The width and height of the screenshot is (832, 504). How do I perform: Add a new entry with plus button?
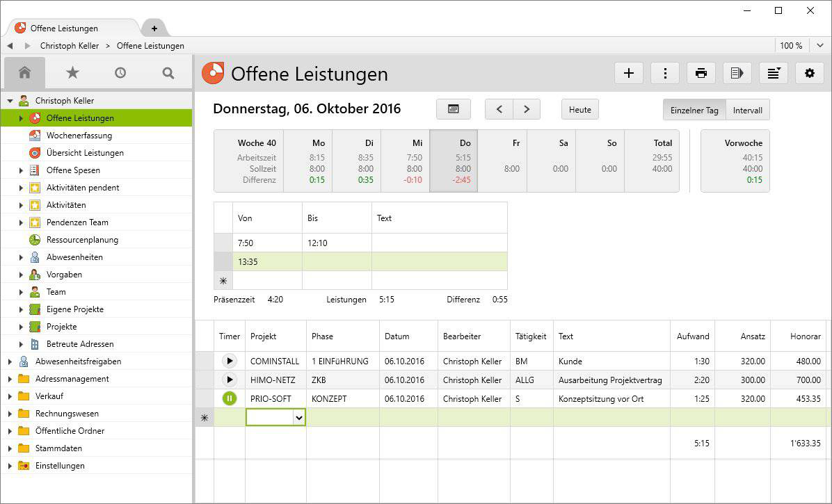click(x=629, y=73)
